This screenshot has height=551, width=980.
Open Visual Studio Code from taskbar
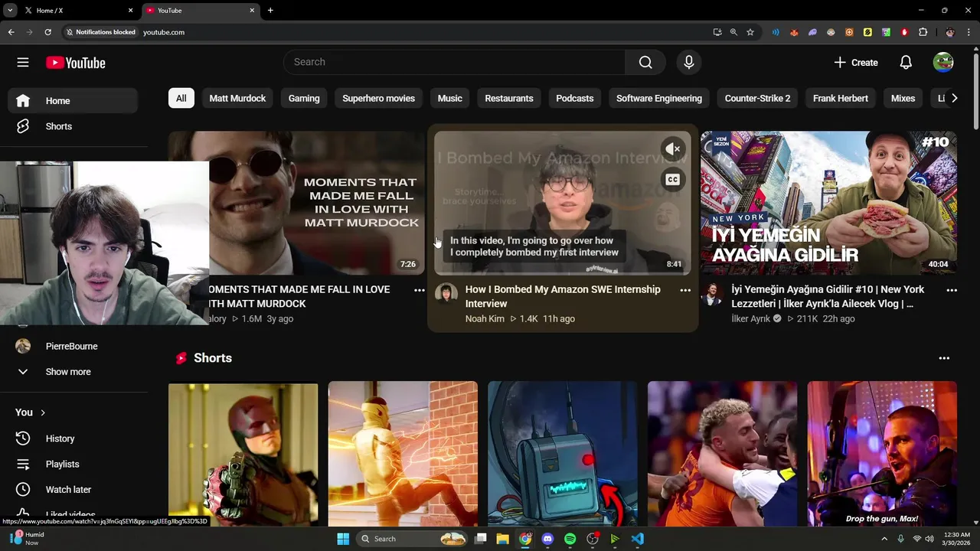coord(638,539)
